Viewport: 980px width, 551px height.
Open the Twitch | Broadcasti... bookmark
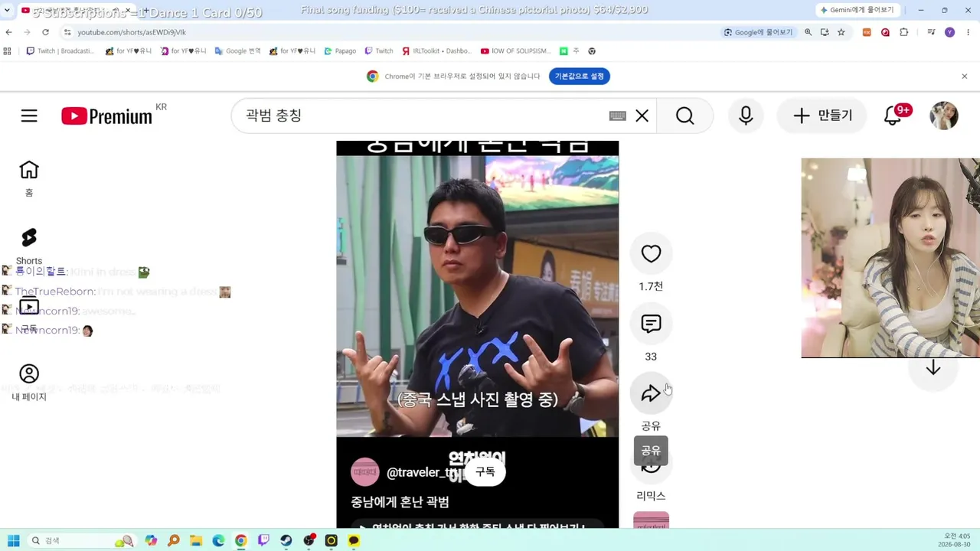coord(60,51)
